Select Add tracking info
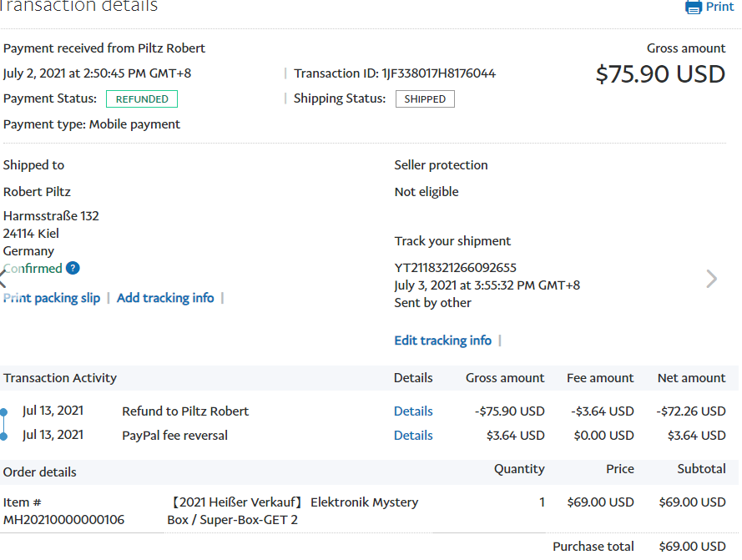Image resolution: width=742 pixels, height=560 pixels. point(165,298)
